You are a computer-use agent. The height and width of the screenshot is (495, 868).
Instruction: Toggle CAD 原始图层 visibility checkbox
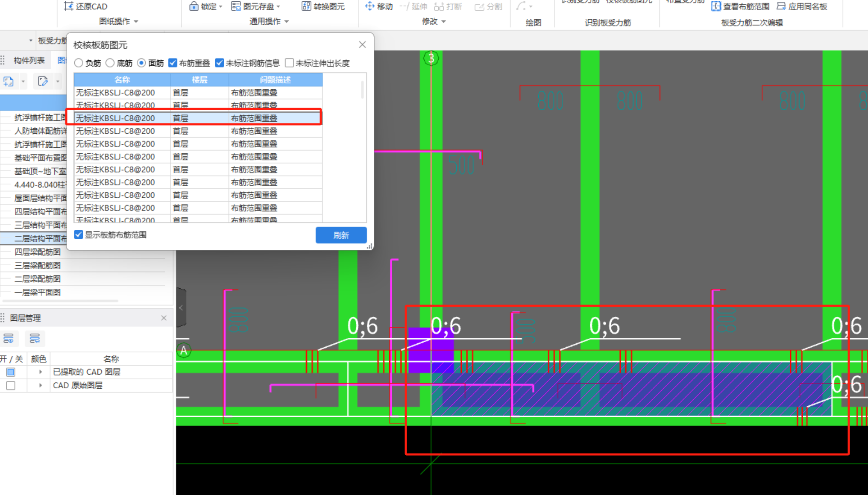coord(11,386)
